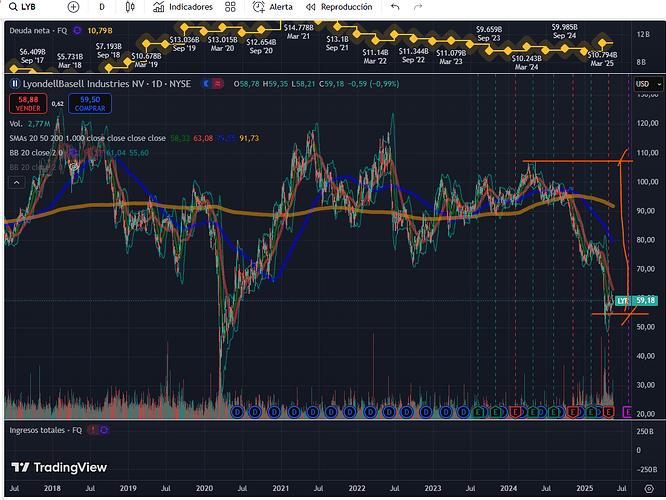Click the $6.409B Sep '17 debt label
Viewport: 666px width, 500px height.
pyautogui.click(x=32, y=56)
